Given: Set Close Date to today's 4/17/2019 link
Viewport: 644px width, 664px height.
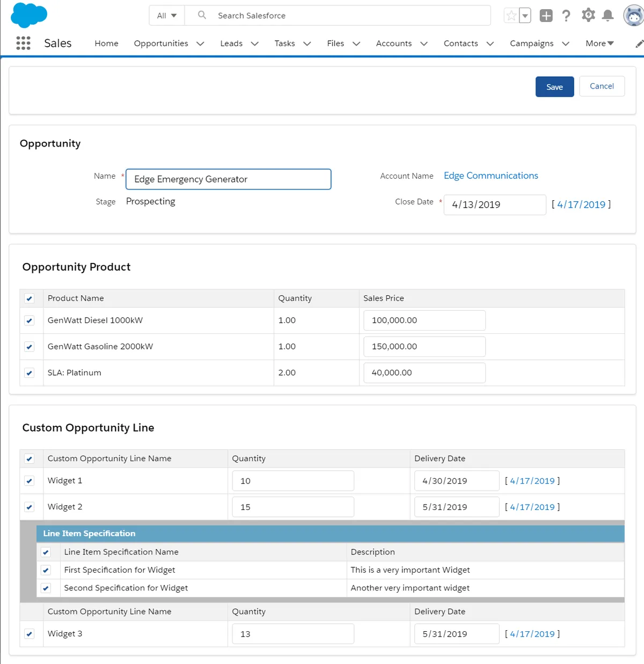Looking at the screenshot, I should tap(581, 205).
